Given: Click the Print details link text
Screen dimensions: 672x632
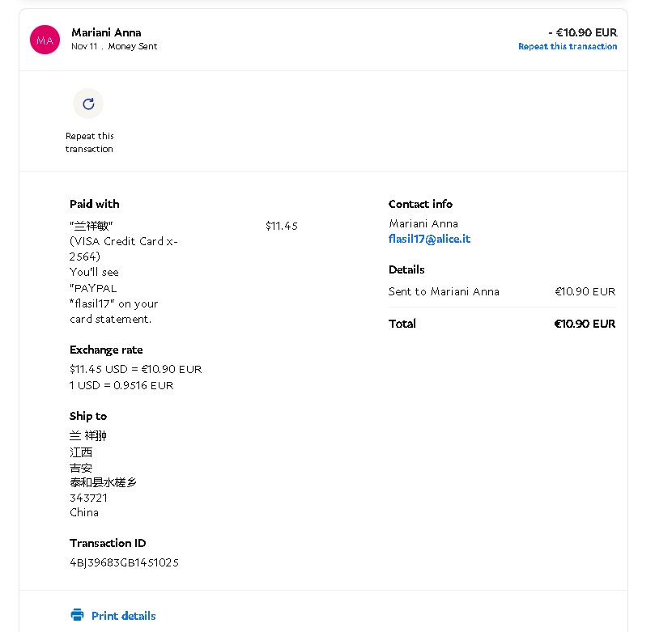Looking at the screenshot, I should [x=123, y=616].
